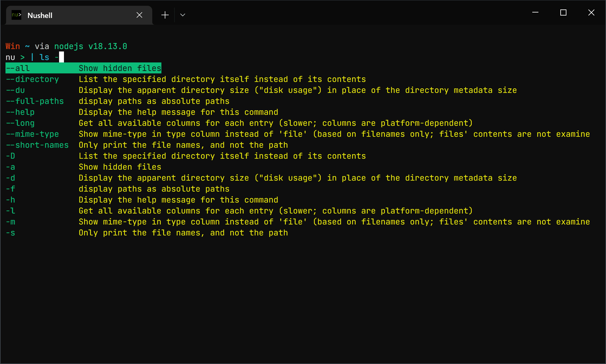The width and height of the screenshot is (606, 364).
Task: Click the command line cursor after ls -
Action: point(62,57)
